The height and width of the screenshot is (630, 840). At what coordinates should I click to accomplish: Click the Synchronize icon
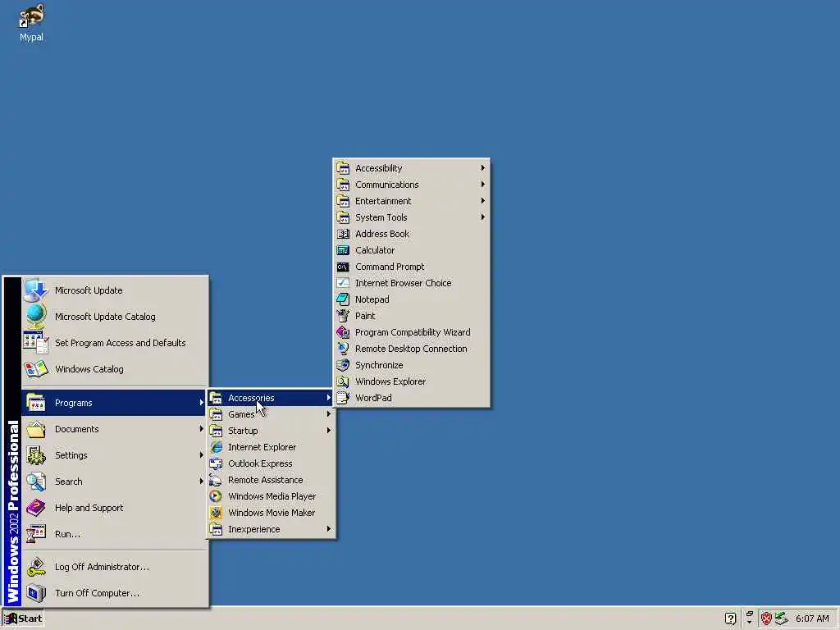343,365
